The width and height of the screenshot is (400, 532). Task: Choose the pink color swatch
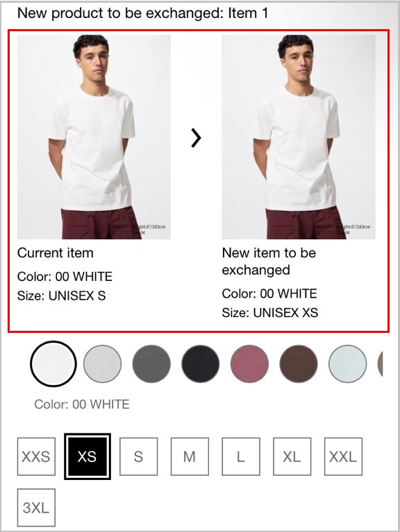click(249, 363)
